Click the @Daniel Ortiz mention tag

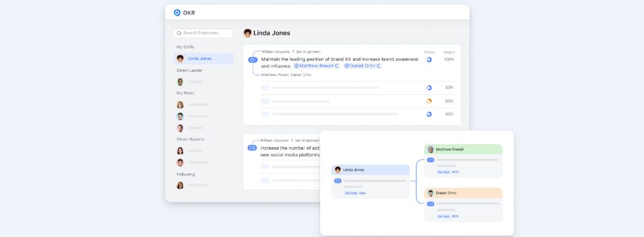tap(363, 66)
